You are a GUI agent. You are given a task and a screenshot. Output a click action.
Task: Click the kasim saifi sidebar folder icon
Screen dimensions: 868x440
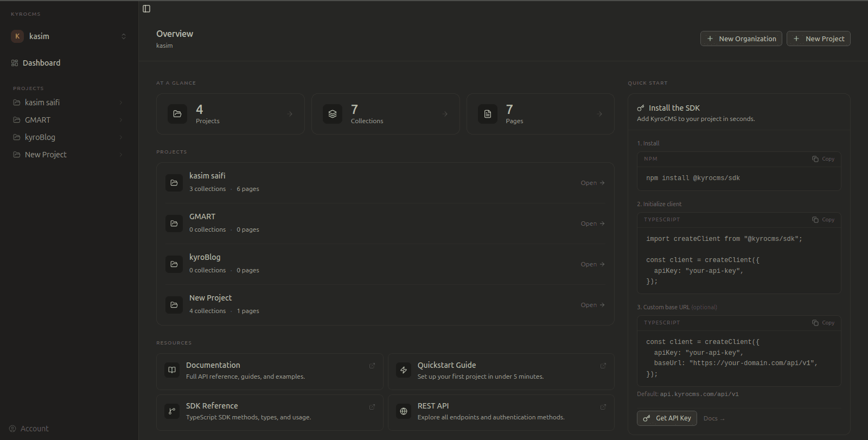coord(17,103)
